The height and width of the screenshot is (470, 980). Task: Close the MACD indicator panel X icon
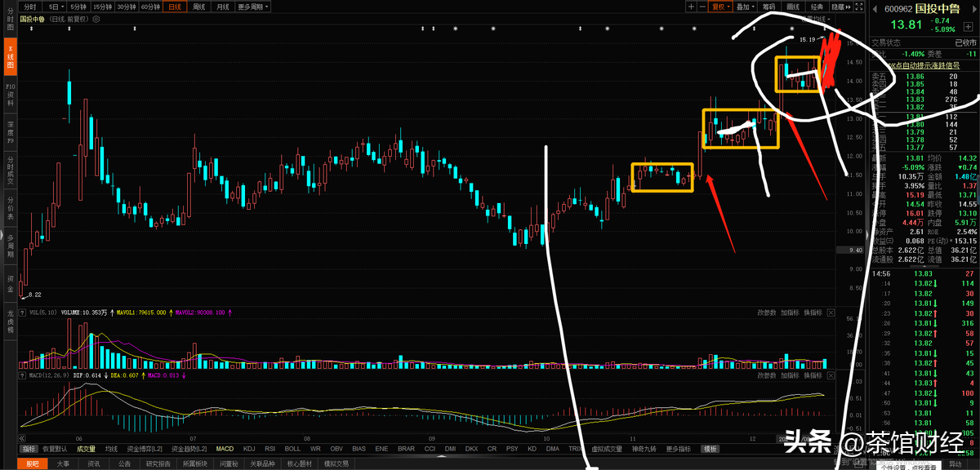coord(831,375)
